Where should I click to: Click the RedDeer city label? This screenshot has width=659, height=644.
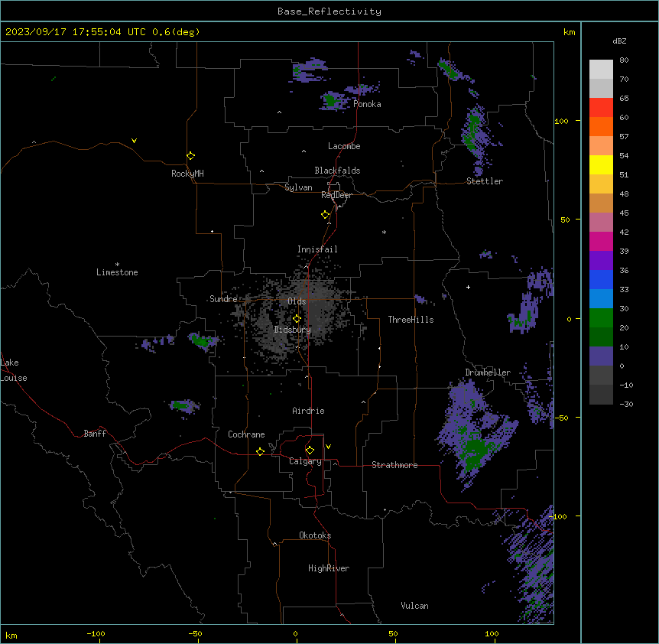337,195
